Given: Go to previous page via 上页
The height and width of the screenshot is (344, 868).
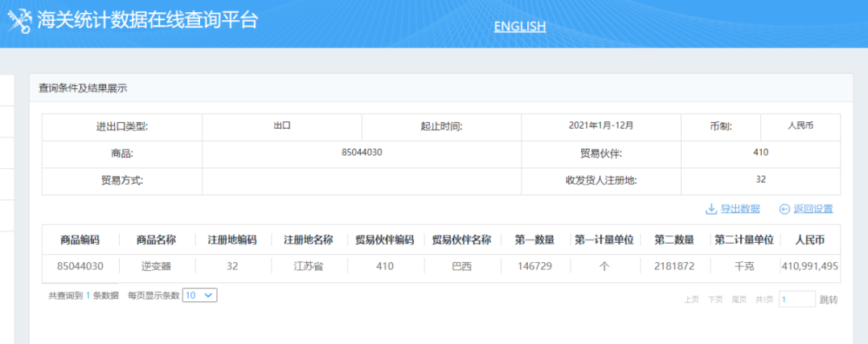Looking at the screenshot, I should pos(691,300).
